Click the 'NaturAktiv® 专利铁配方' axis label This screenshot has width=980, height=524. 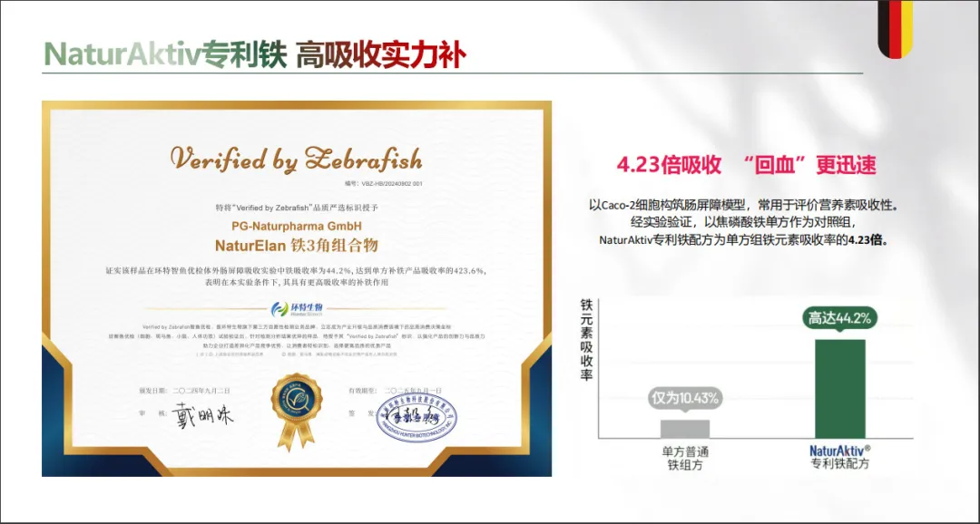click(840, 457)
